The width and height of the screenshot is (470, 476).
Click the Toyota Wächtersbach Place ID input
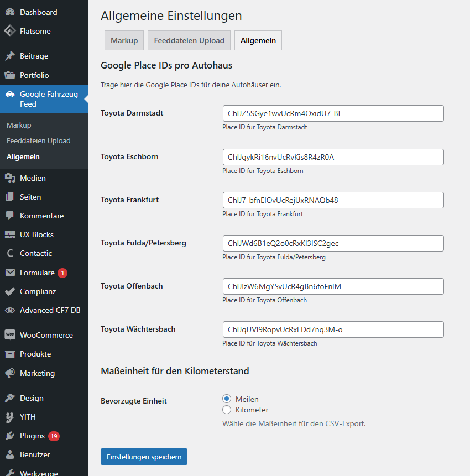coord(333,329)
